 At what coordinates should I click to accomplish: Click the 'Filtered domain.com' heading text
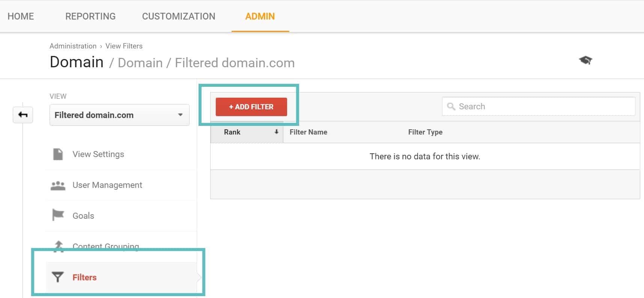pyautogui.click(x=235, y=63)
